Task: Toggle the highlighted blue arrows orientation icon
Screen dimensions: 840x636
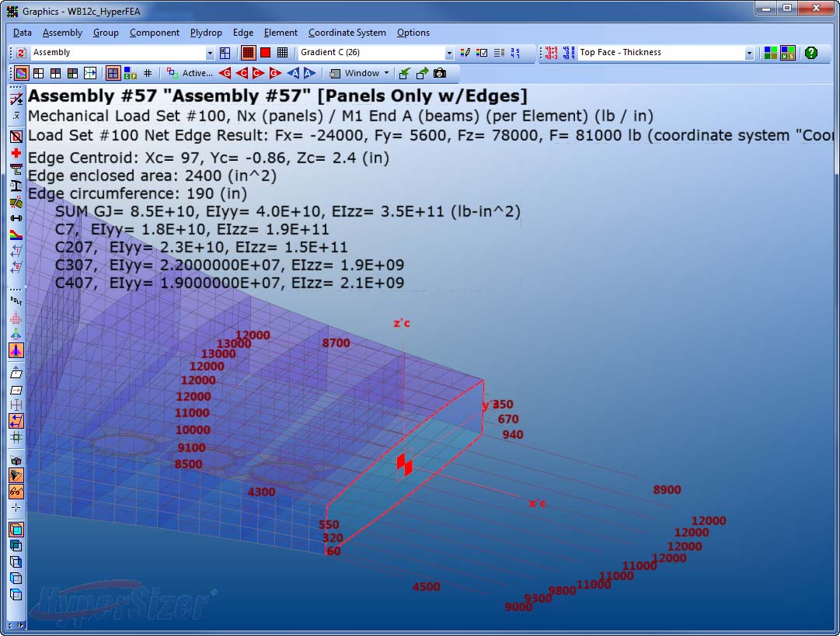Action: point(16,422)
